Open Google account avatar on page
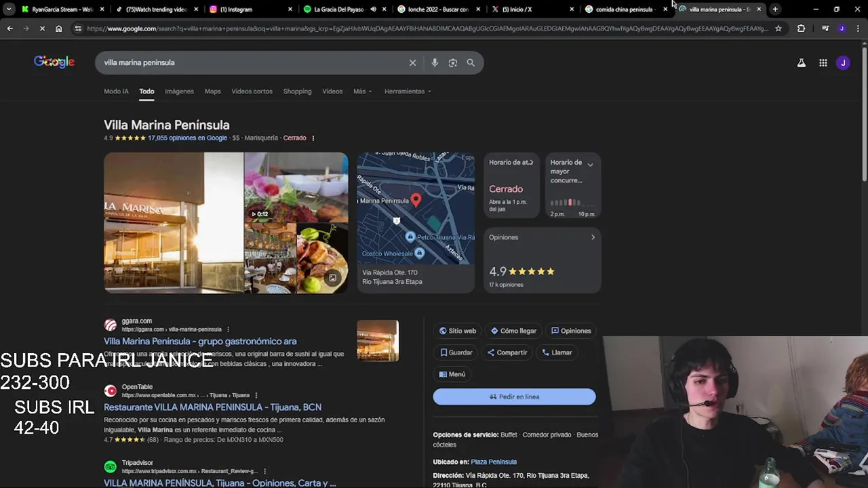This screenshot has height=488, width=868. (843, 63)
